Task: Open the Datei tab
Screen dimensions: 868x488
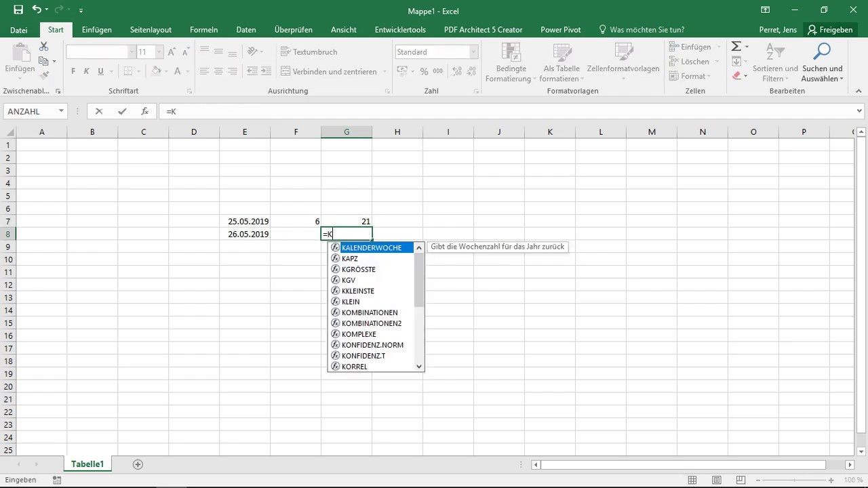Action: point(19,30)
